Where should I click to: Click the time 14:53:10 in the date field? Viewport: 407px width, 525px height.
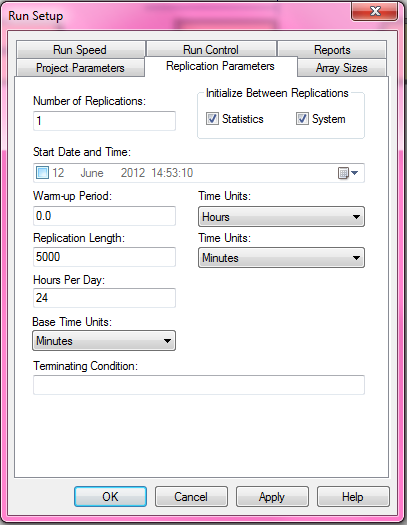coord(172,173)
